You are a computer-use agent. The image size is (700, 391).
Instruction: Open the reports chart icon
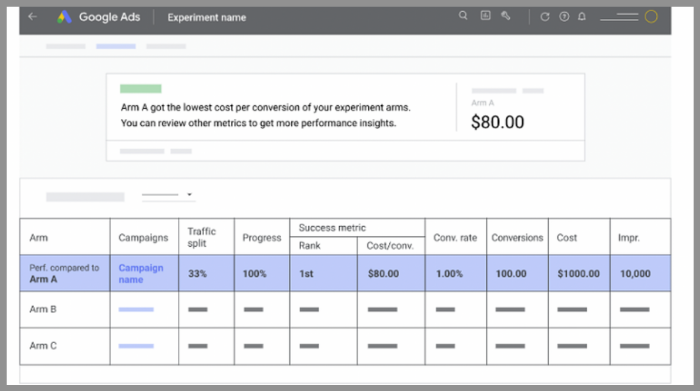485,16
